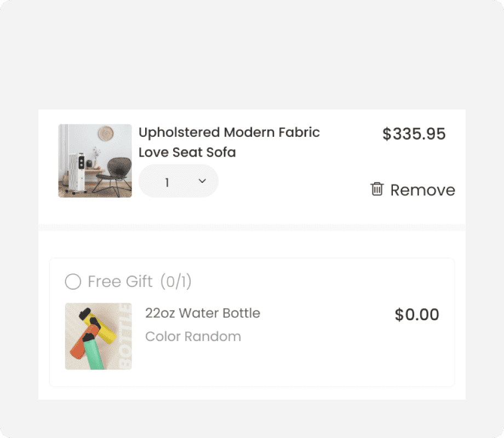Click the Free Gift label text
Screen dimensions: 504x438
(x=120, y=281)
